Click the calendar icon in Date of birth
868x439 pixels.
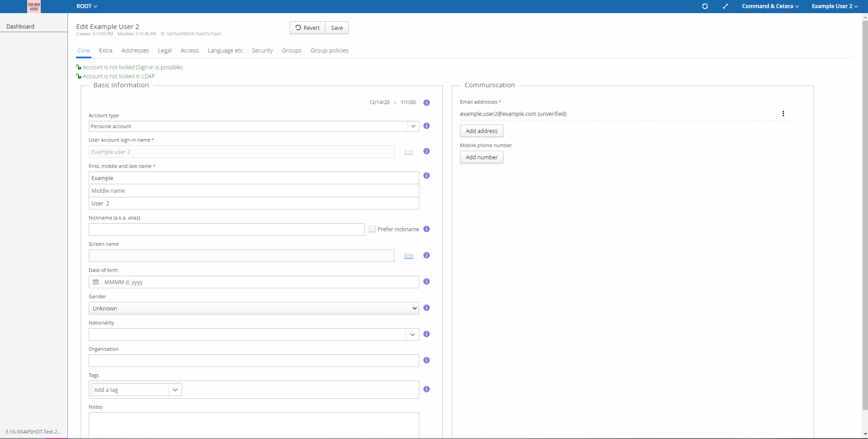click(x=96, y=282)
